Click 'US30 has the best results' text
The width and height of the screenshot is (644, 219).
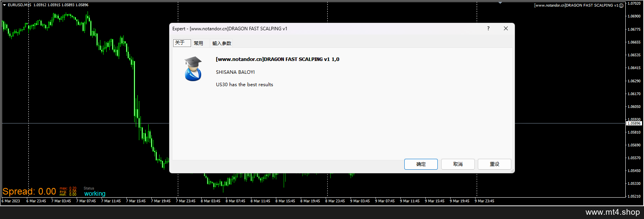244,85
